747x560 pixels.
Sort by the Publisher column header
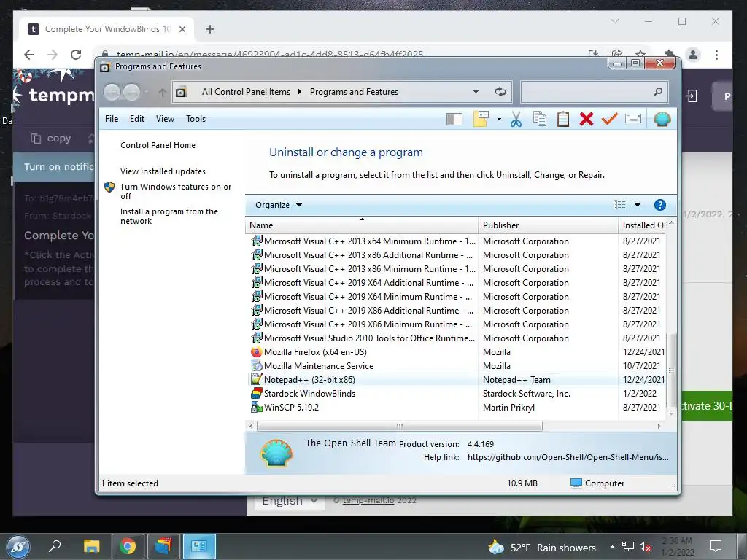549,225
